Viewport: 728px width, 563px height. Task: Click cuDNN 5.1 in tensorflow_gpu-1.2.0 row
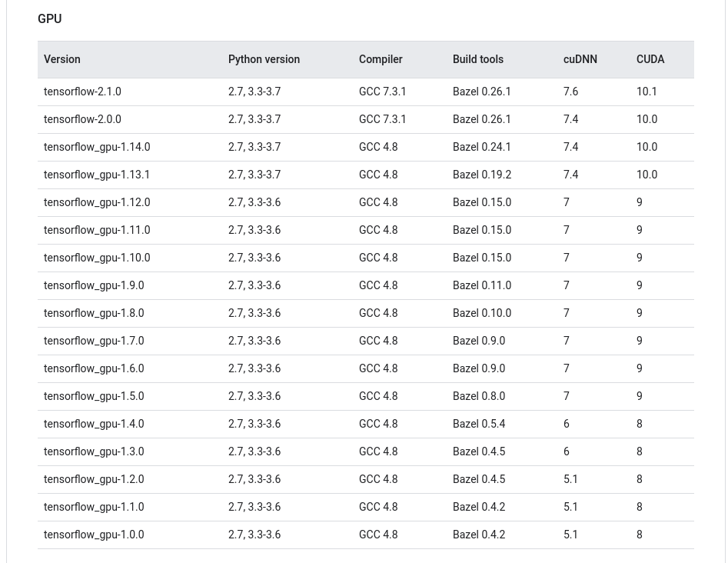point(570,479)
